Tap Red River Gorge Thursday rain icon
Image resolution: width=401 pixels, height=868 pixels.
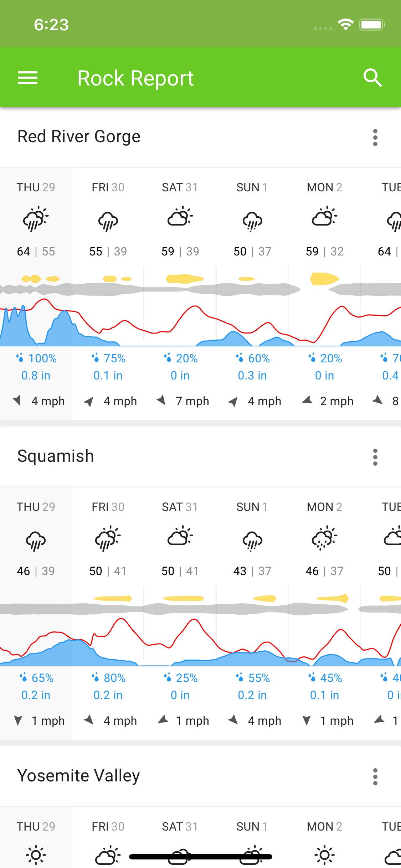click(36, 219)
